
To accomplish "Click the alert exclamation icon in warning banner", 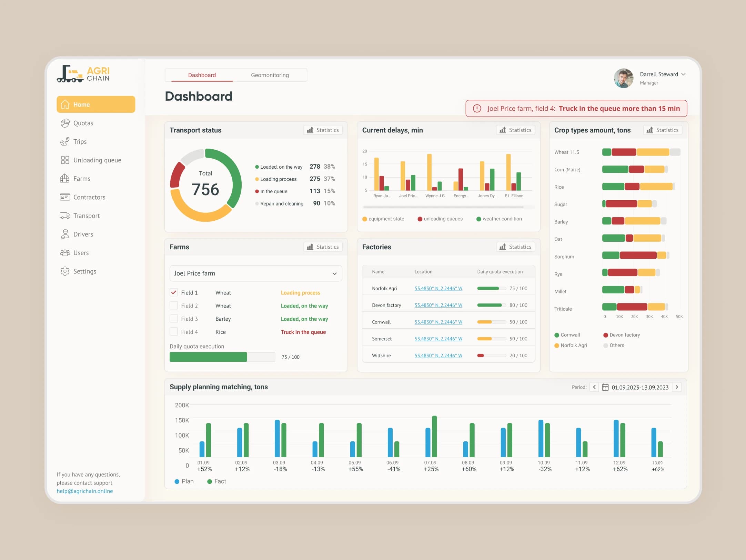I will click(477, 109).
